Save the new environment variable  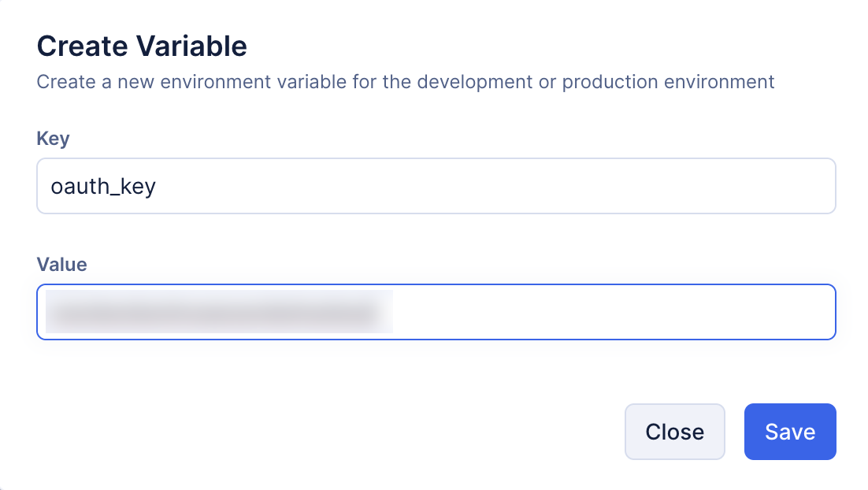[x=789, y=432]
